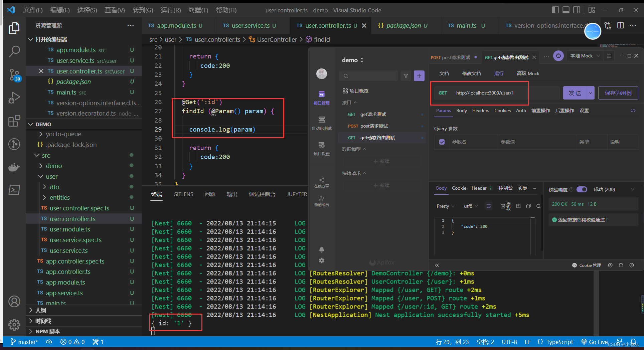Click the Apifox settings gear icon
The width and height of the screenshot is (644, 350).
[x=322, y=260]
